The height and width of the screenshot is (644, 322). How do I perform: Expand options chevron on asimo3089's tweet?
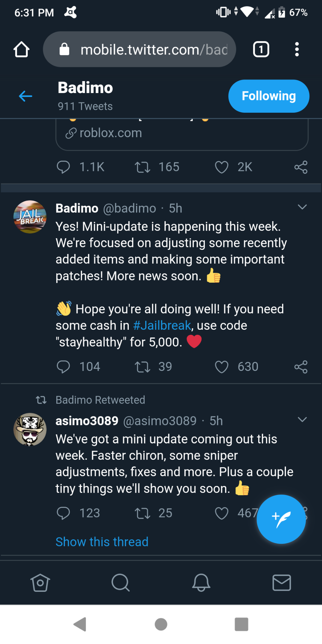click(302, 420)
